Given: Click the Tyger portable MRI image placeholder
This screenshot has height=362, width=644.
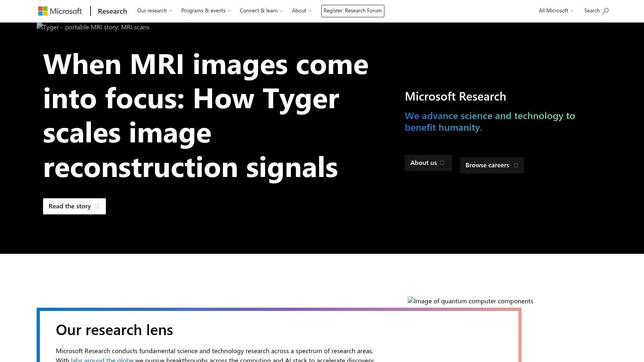Looking at the screenshot, I should (x=93, y=27).
